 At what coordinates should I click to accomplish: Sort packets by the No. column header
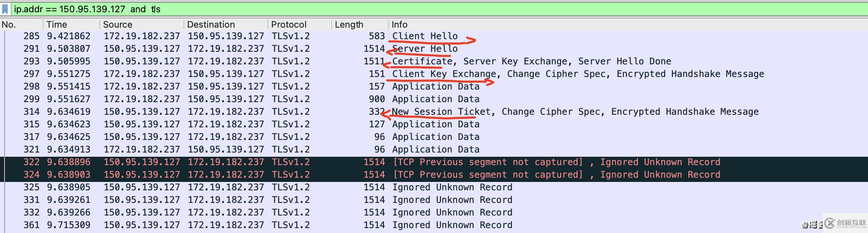point(9,24)
